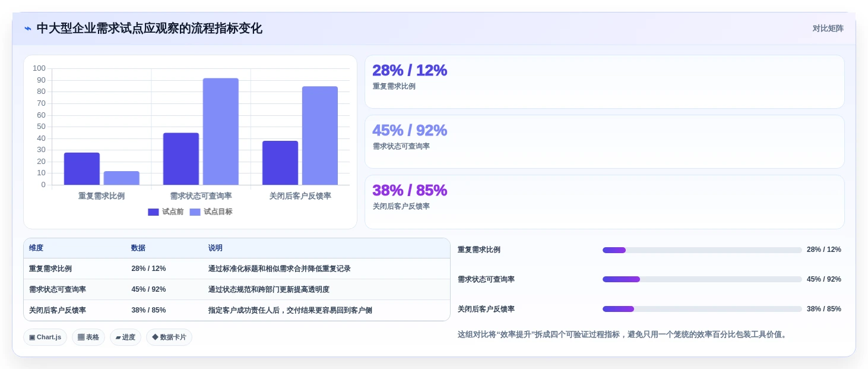This screenshot has height=369, width=868.
Task: Click the chart x-axis label 关闭后客户反馈率
Action: coord(300,196)
